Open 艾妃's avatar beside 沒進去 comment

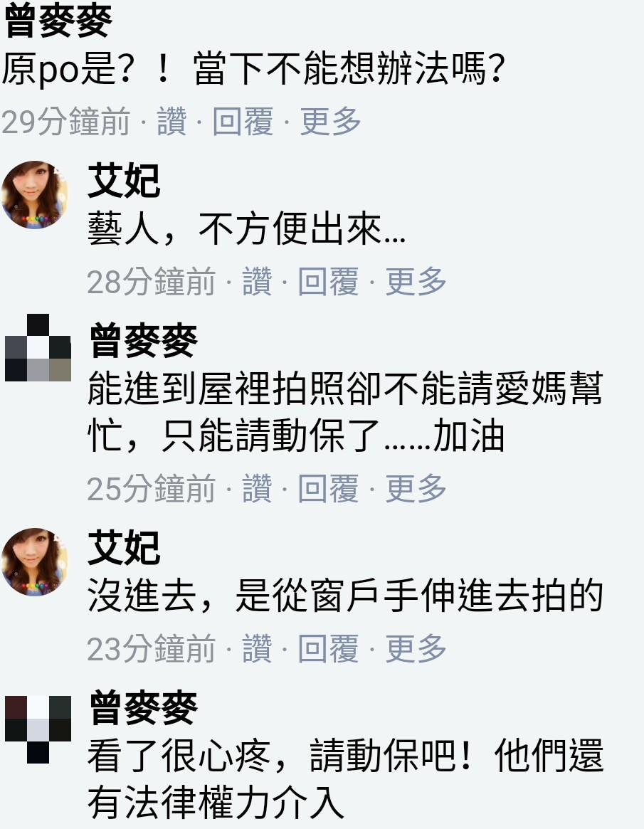35,562
